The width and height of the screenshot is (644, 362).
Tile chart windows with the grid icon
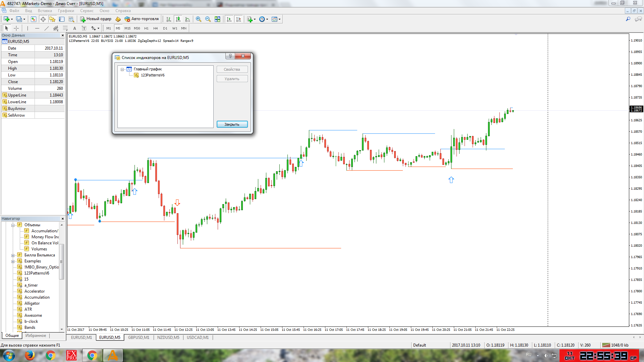click(x=217, y=19)
